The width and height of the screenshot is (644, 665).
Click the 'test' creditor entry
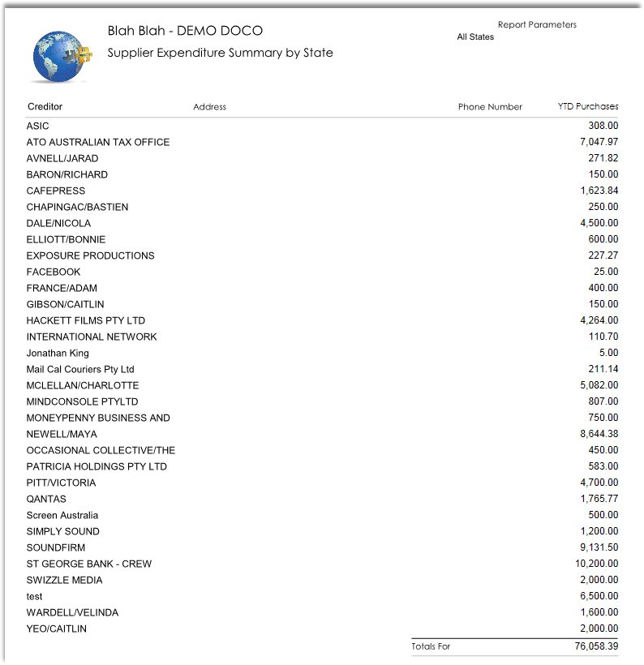(x=34, y=596)
